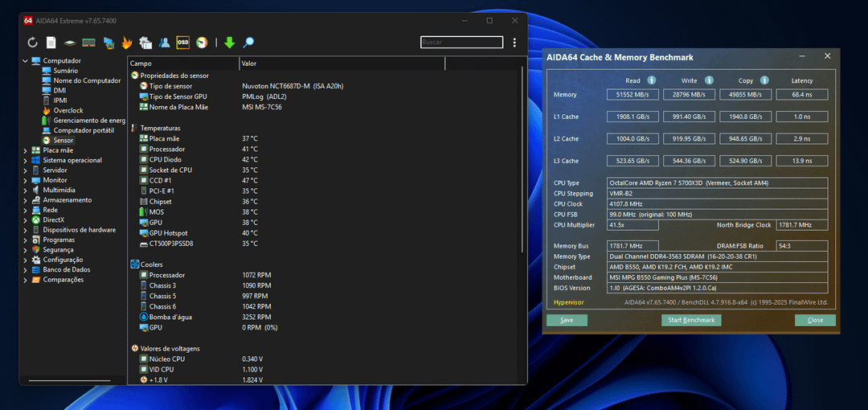The height and width of the screenshot is (410, 868).
Task: Click the Valor column header
Action: point(342,64)
